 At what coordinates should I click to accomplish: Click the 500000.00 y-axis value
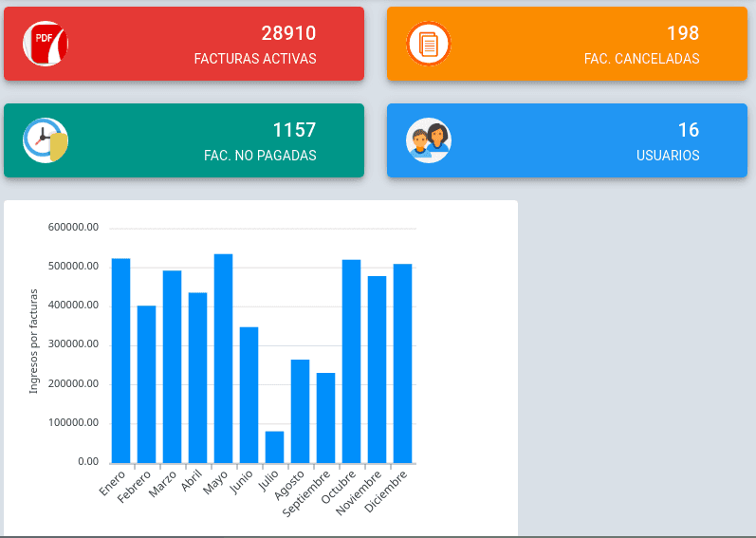pos(73,266)
